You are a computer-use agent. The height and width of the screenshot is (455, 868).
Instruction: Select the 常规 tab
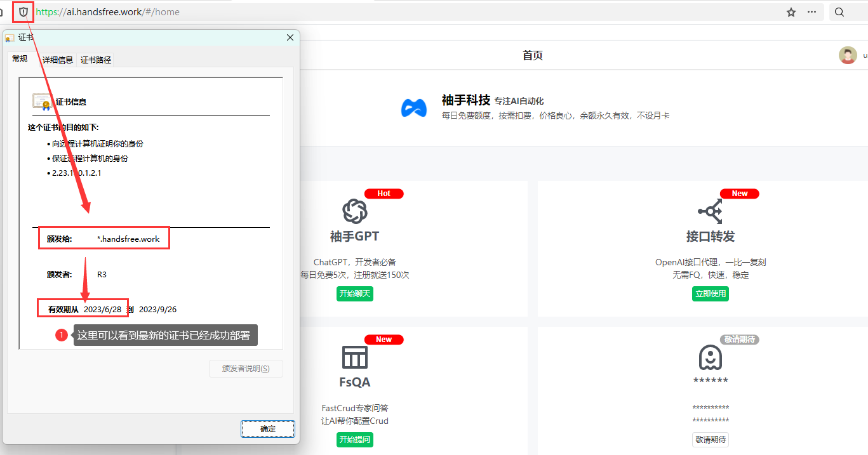20,59
